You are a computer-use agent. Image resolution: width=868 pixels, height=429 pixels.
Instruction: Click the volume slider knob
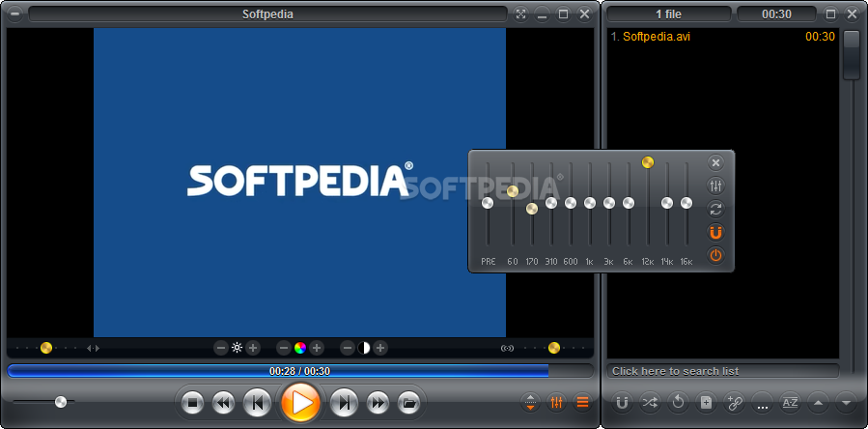61,402
